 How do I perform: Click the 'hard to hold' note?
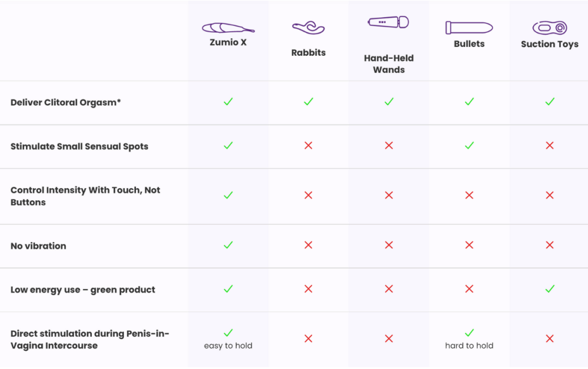469,345
